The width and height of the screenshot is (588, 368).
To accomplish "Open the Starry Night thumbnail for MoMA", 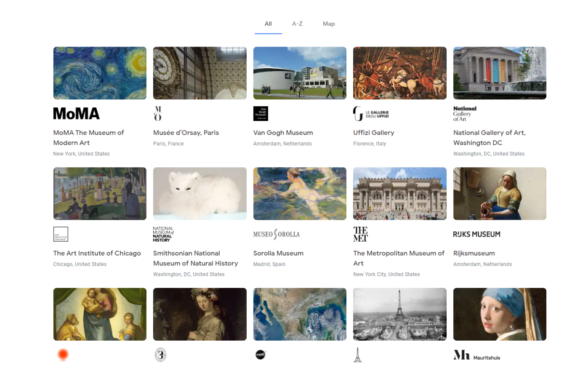I will click(100, 73).
